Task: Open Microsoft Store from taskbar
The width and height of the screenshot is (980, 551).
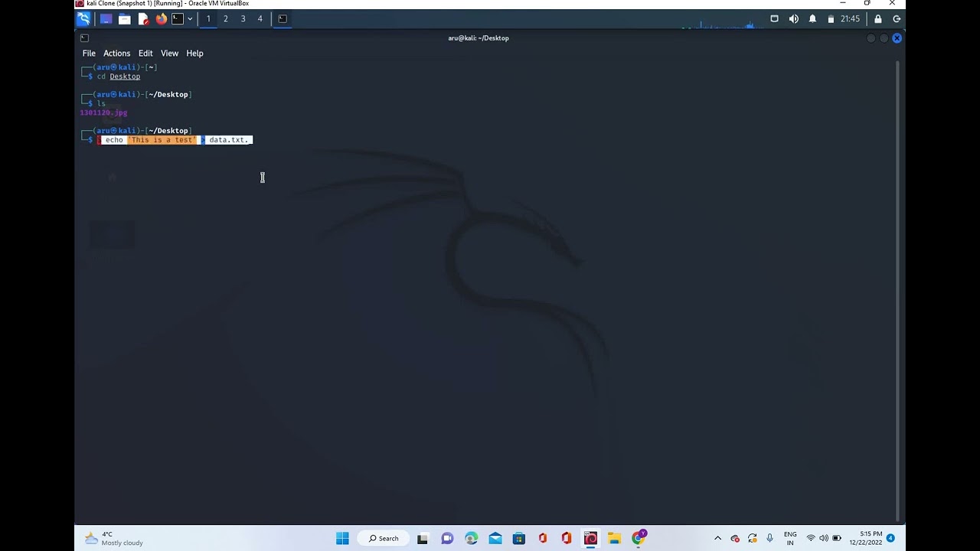Action: coord(518,538)
